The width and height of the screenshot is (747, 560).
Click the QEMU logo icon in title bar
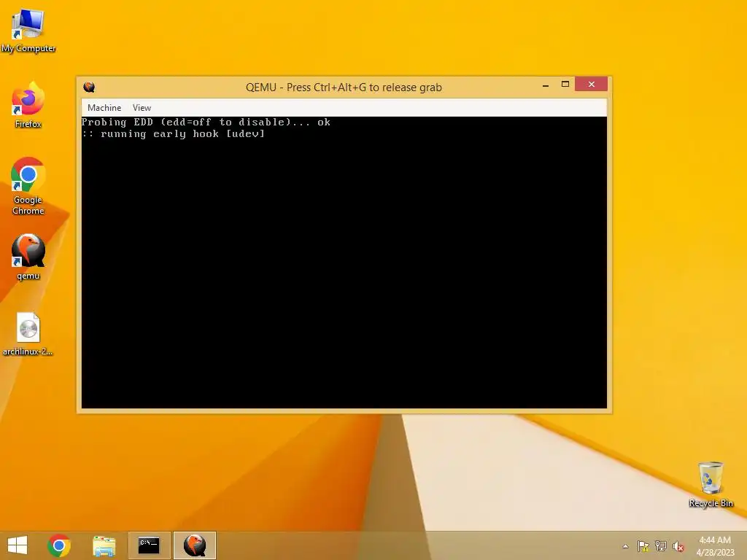tap(89, 87)
